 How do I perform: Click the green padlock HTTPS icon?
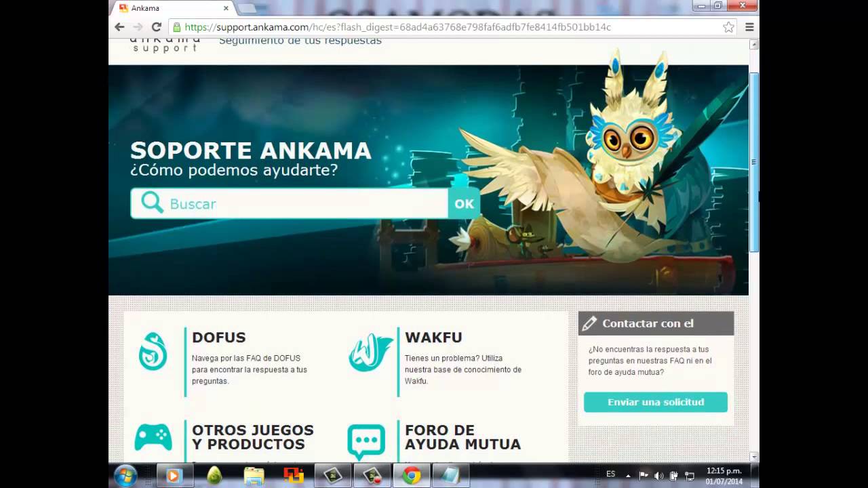coord(176,27)
